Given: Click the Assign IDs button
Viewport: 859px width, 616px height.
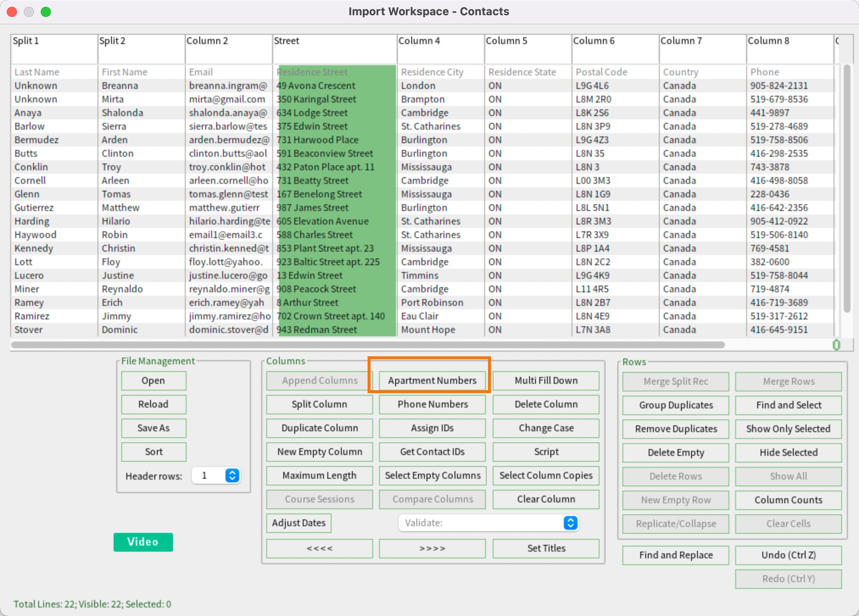Looking at the screenshot, I should (x=432, y=428).
